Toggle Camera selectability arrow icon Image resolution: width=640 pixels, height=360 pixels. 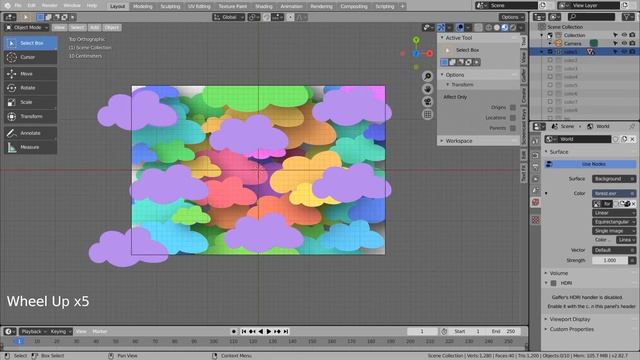(x=616, y=43)
